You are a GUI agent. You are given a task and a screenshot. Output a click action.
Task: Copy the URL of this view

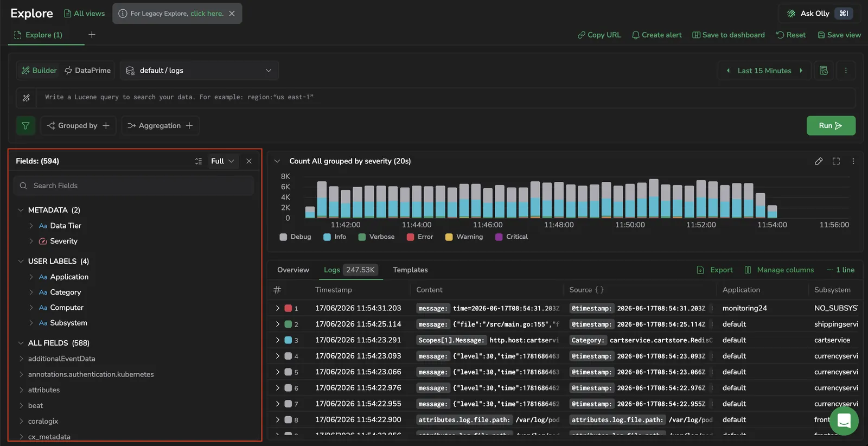click(x=599, y=35)
